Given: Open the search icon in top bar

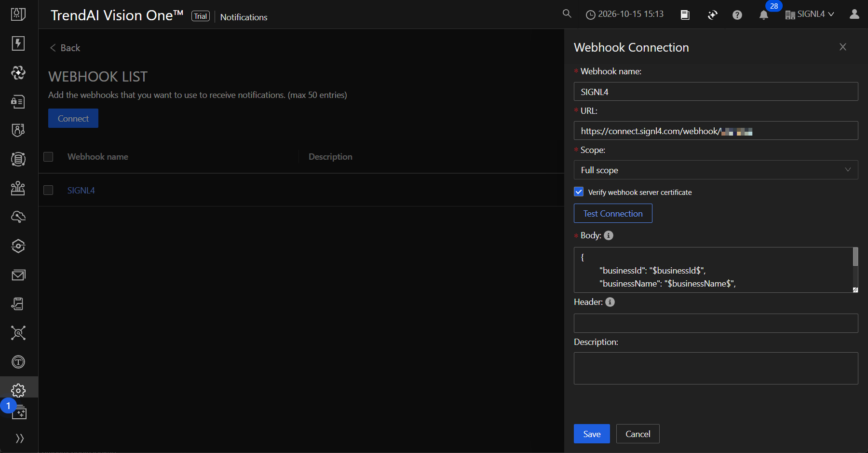Looking at the screenshot, I should point(567,14).
